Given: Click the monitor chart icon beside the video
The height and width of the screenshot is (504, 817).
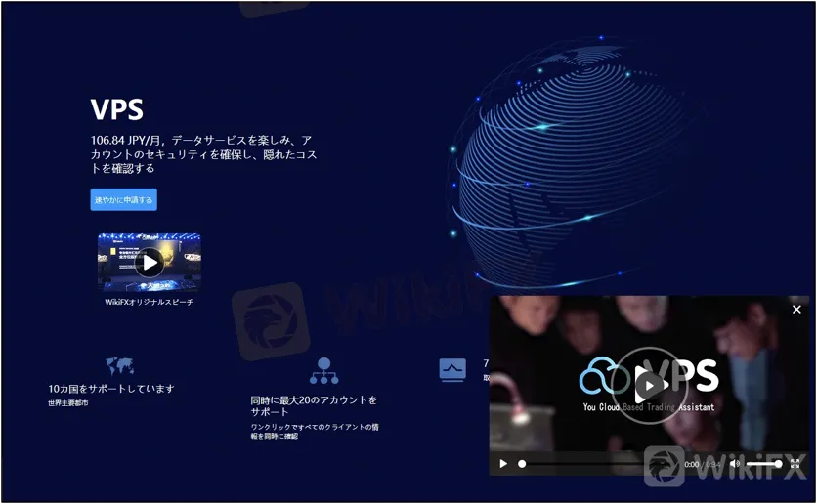Looking at the screenshot, I should point(452,369).
